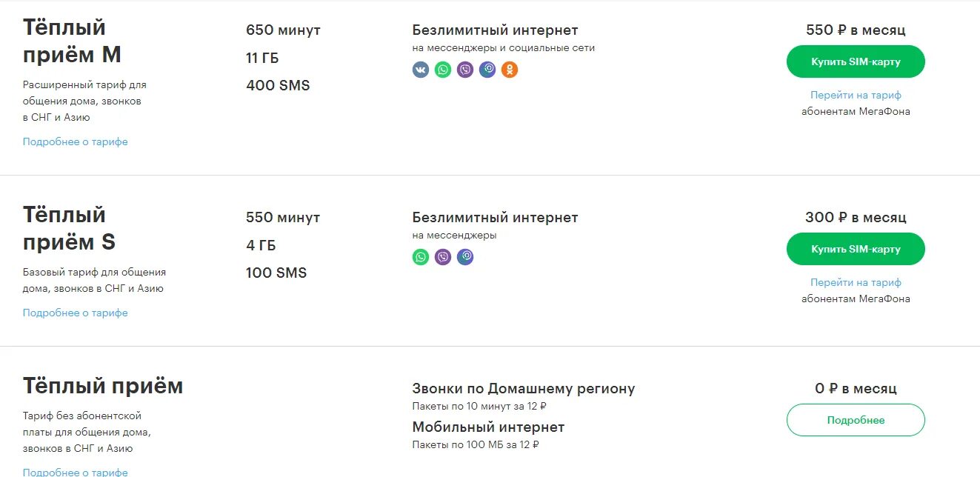Image resolution: width=980 pixels, height=477 pixels.
Task: Click the Мобильный интернет heading
Action: coord(488,427)
